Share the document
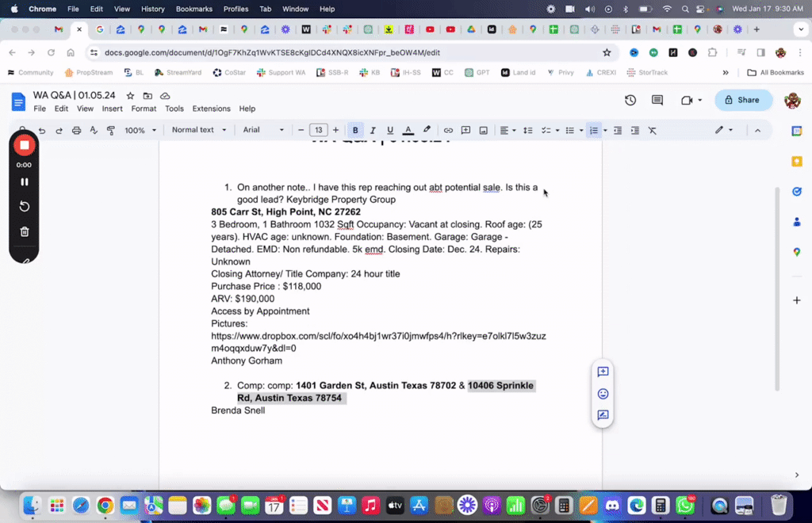Viewport: 812px width, 523px height. (x=743, y=101)
